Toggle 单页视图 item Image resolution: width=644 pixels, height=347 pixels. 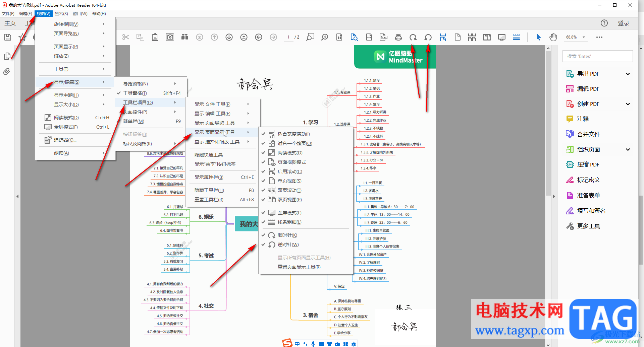[x=306, y=181]
